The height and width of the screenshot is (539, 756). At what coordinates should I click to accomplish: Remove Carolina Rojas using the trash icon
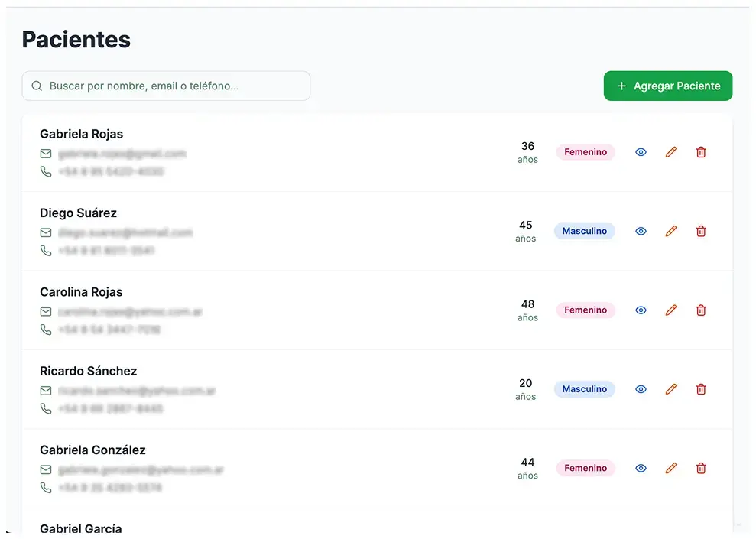click(701, 310)
